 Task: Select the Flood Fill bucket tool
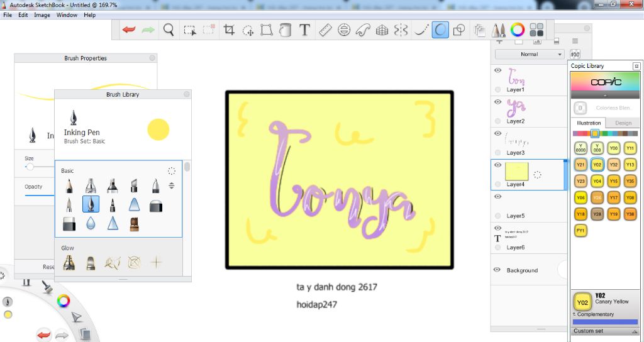[x=285, y=30]
